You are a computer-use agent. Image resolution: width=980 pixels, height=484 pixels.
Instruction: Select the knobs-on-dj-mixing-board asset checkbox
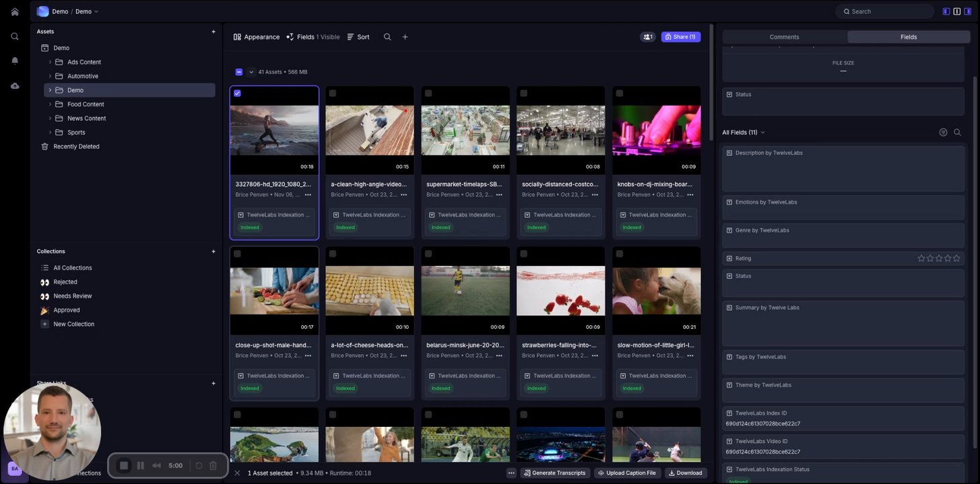coord(619,93)
